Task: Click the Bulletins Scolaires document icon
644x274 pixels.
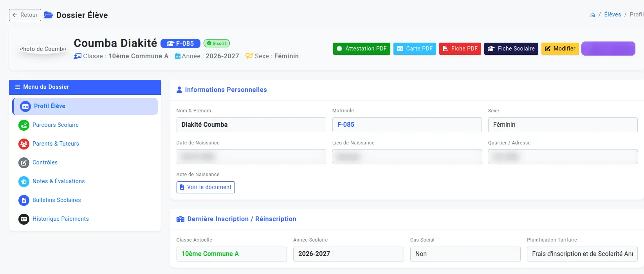Action: click(24, 200)
